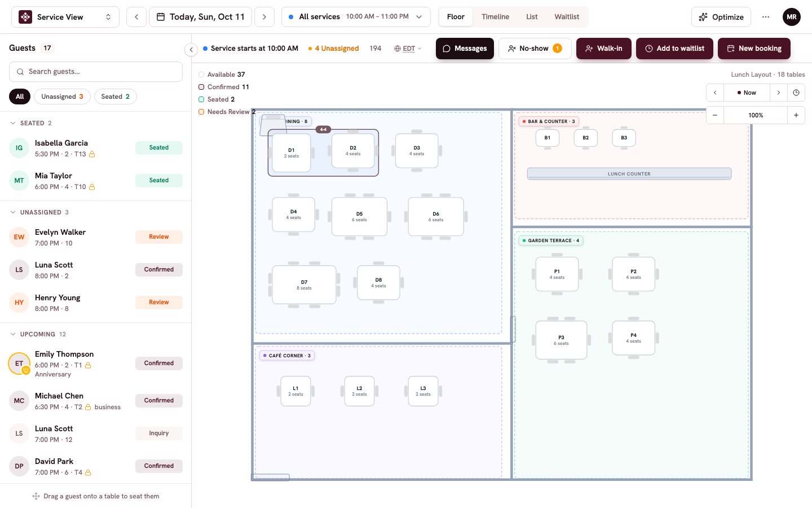812x508 pixels.
Task: Focus the Search guests input field
Action: pos(96,72)
